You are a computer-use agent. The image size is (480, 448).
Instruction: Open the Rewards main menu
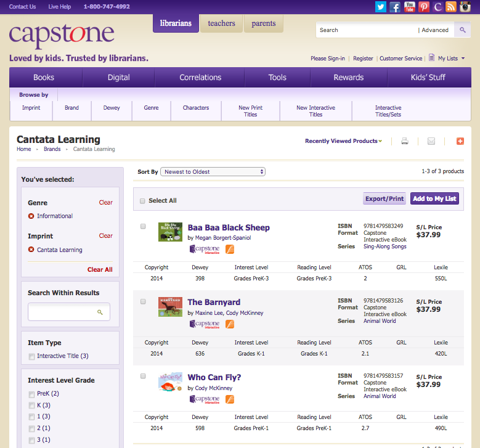point(349,78)
